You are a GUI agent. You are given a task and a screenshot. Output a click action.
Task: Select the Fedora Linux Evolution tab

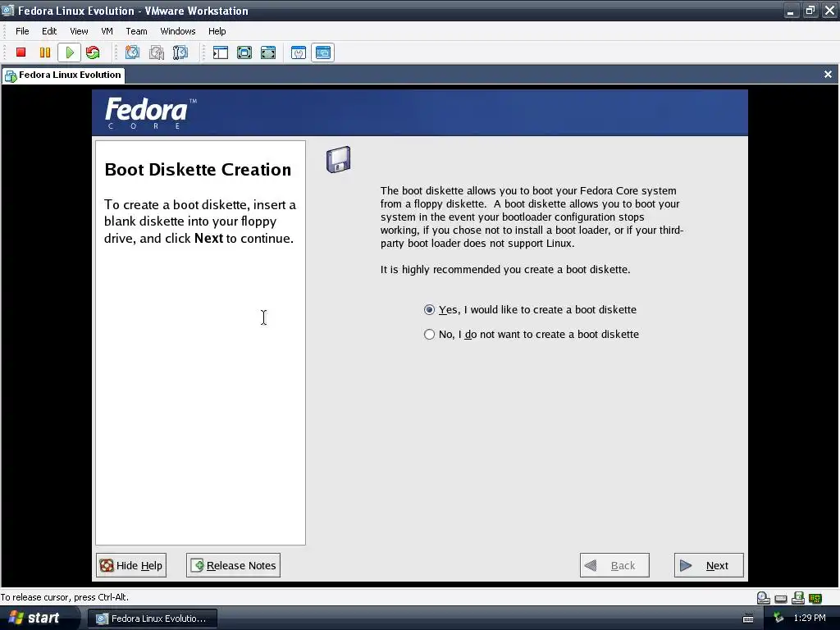[x=63, y=75]
